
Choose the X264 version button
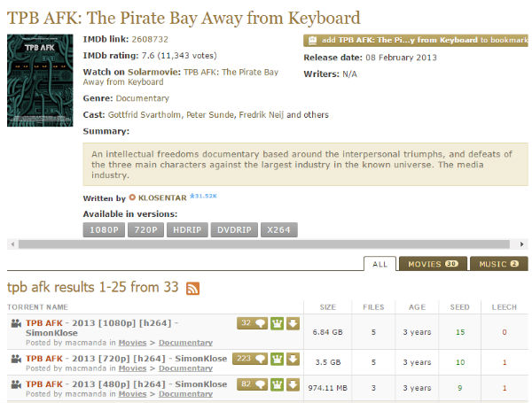(x=279, y=230)
